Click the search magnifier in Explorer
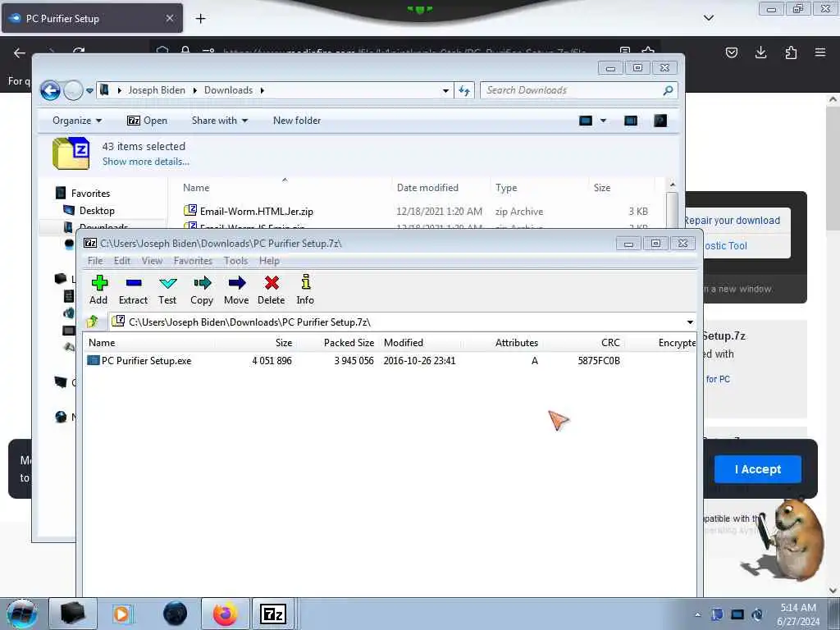Image resolution: width=840 pixels, height=630 pixels. (668, 90)
